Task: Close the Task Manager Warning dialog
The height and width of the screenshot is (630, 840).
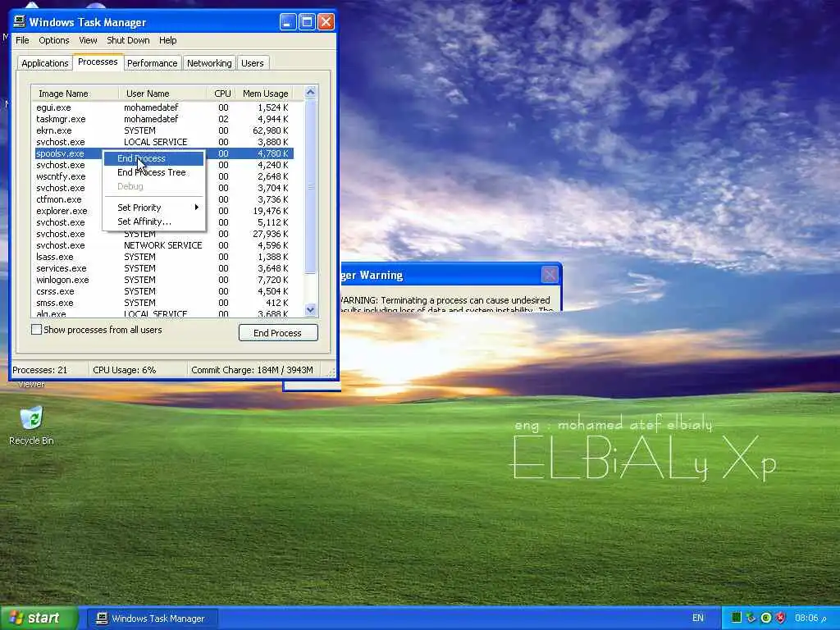Action: 550,275
